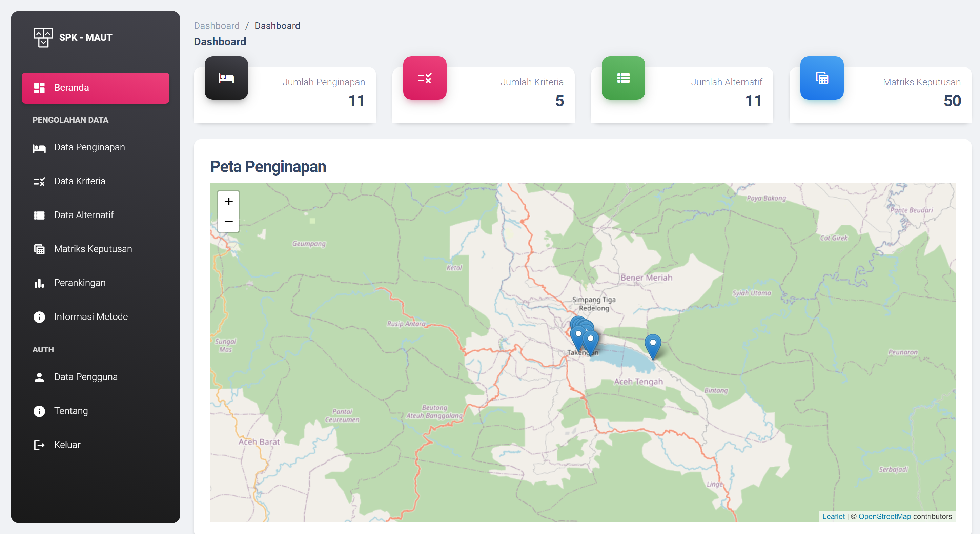980x534 pixels.
Task: Click the Leaflet attribution link
Action: coord(833,516)
